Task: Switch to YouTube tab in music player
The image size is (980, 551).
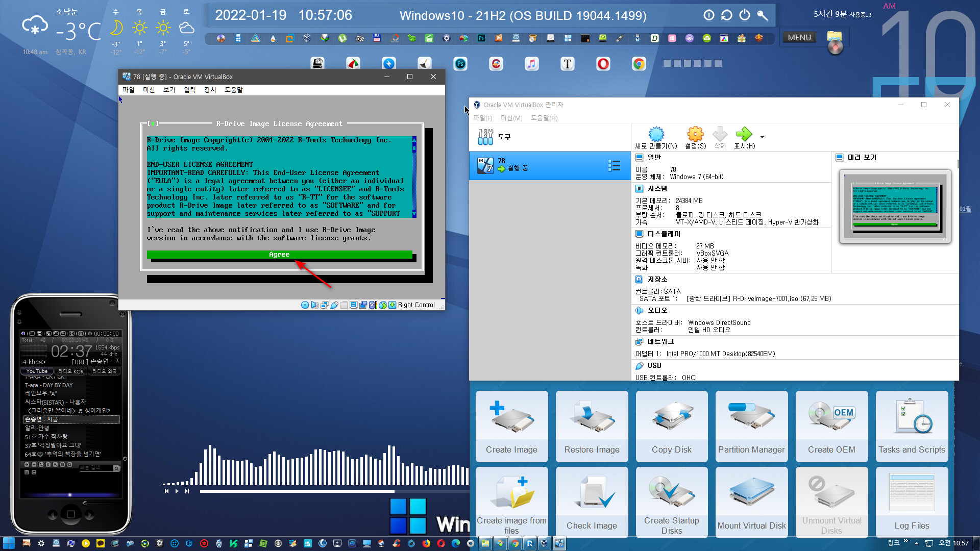Action: click(37, 371)
